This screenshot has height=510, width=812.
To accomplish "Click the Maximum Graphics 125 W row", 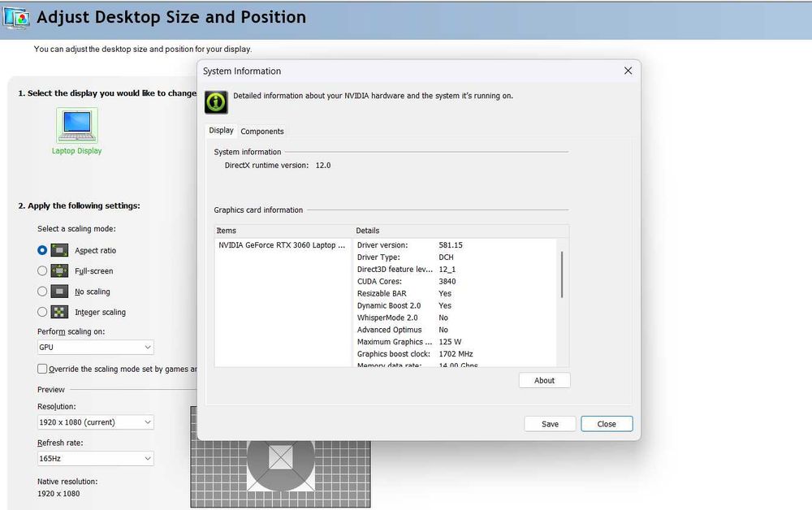I will click(x=456, y=342).
